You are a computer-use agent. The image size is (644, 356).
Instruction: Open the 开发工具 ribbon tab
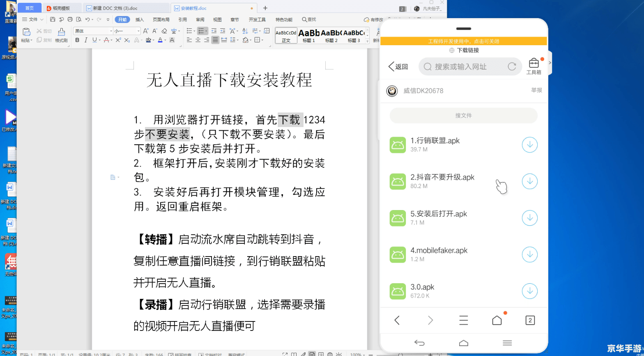pos(257,19)
